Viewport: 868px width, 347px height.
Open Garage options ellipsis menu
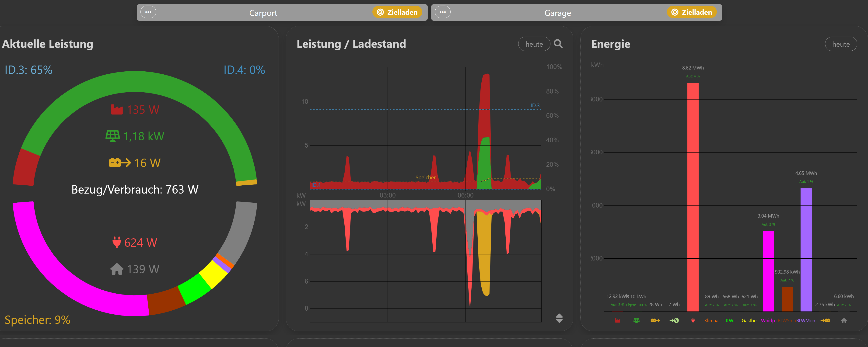tap(442, 12)
